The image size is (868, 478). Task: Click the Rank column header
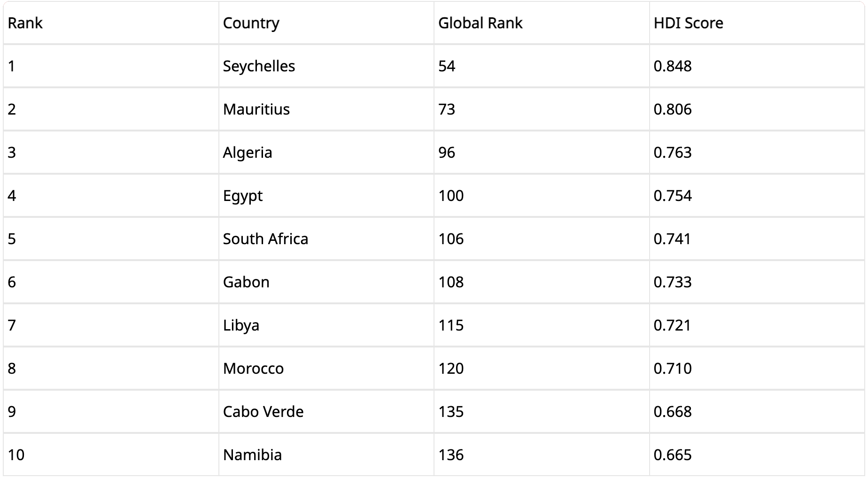click(x=25, y=23)
